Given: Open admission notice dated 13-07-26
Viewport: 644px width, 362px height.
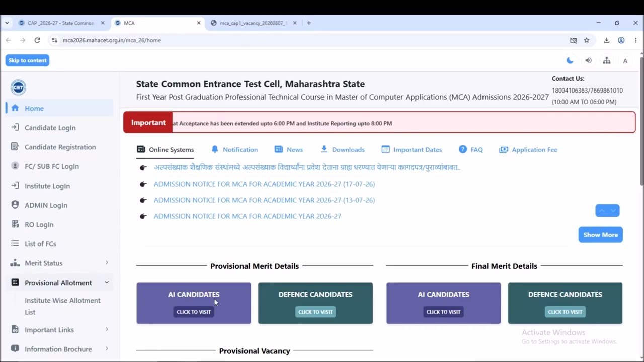Looking at the screenshot, I should (264, 200).
